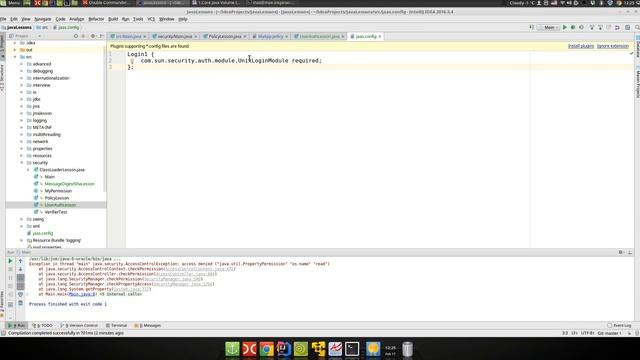Start debugging with the bug icon
This screenshot has width=640, height=360.
573,27
